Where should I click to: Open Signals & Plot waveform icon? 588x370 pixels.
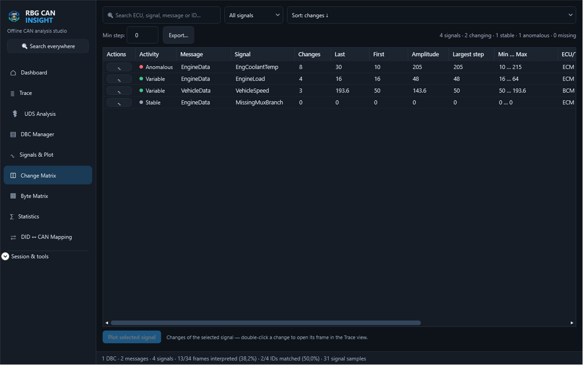(12, 156)
